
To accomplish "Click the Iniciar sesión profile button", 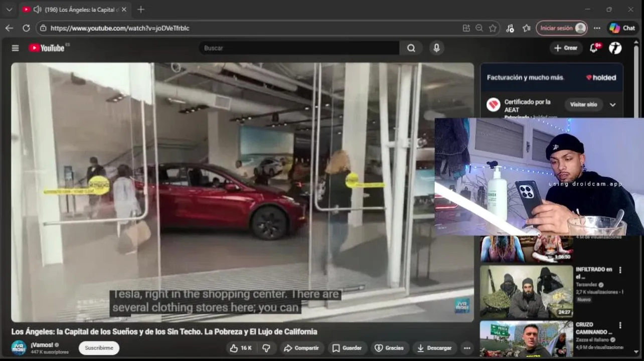I will click(x=561, y=28).
